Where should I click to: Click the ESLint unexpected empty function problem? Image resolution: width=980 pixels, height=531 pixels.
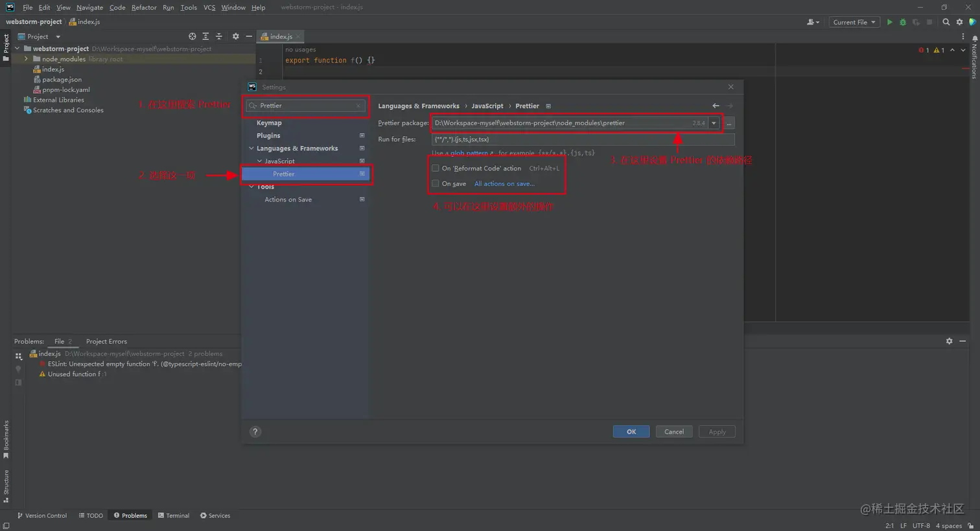(x=145, y=364)
